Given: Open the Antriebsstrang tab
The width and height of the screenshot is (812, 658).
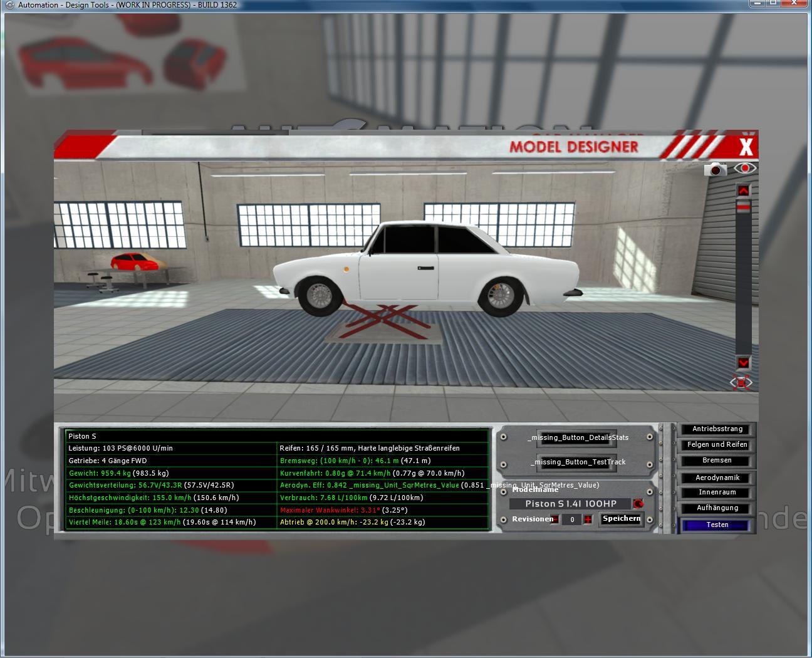Looking at the screenshot, I should pyautogui.click(x=717, y=429).
